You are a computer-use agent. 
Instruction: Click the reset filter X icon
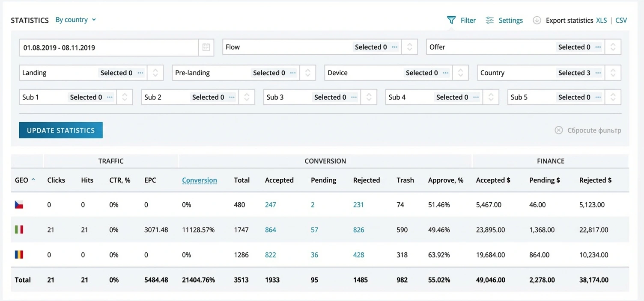pos(558,130)
